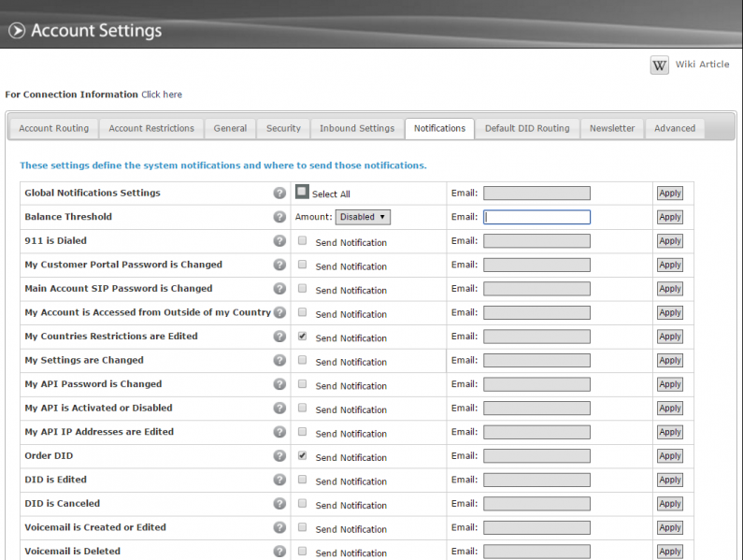Select the Notifications tab

click(440, 128)
